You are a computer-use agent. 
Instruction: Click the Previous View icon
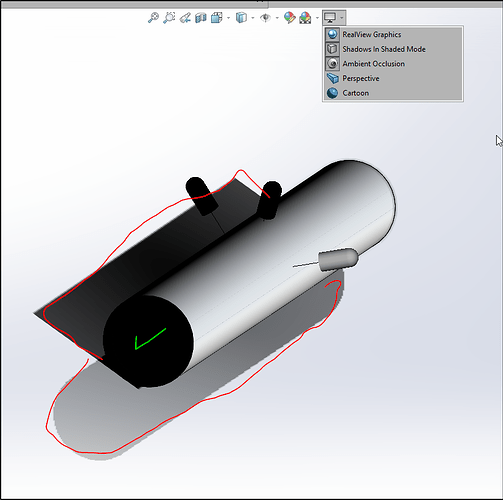click(x=185, y=18)
